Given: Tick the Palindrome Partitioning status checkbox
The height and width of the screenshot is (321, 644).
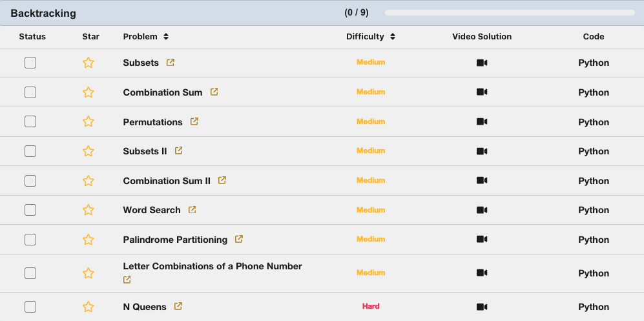Looking at the screenshot, I should coord(30,240).
